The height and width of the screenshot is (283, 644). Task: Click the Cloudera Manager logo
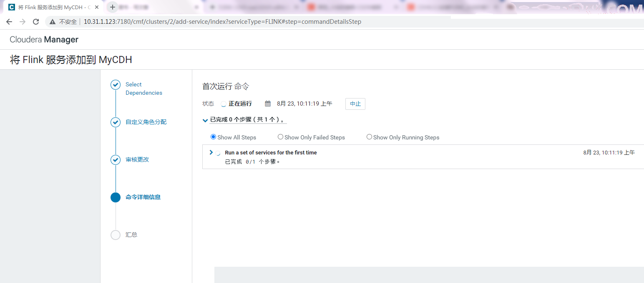(x=44, y=40)
